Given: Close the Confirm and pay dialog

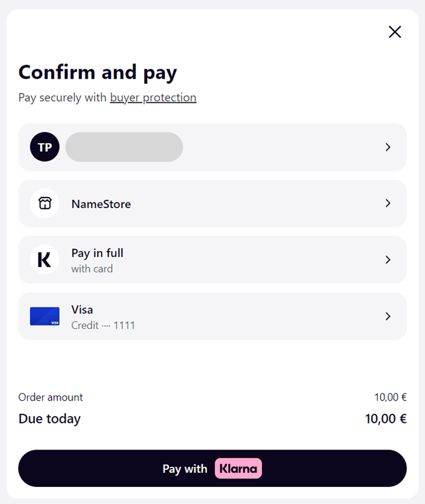Looking at the screenshot, I should tap(395, 32).
